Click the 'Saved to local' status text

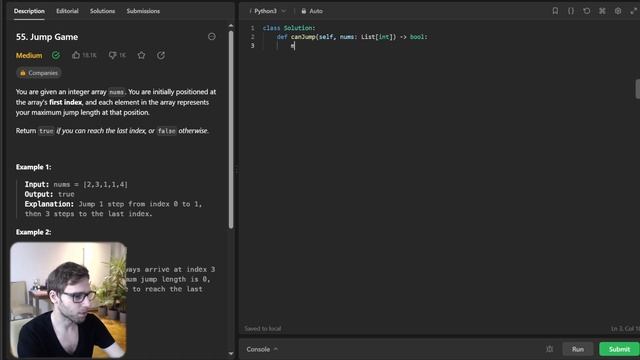click(262, 329)
